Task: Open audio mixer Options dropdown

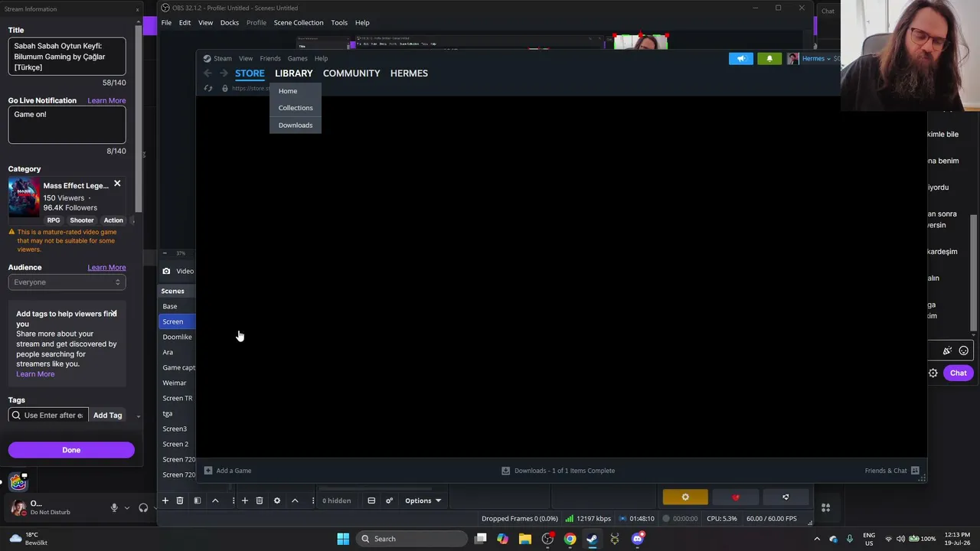Action: pos(423,500)
